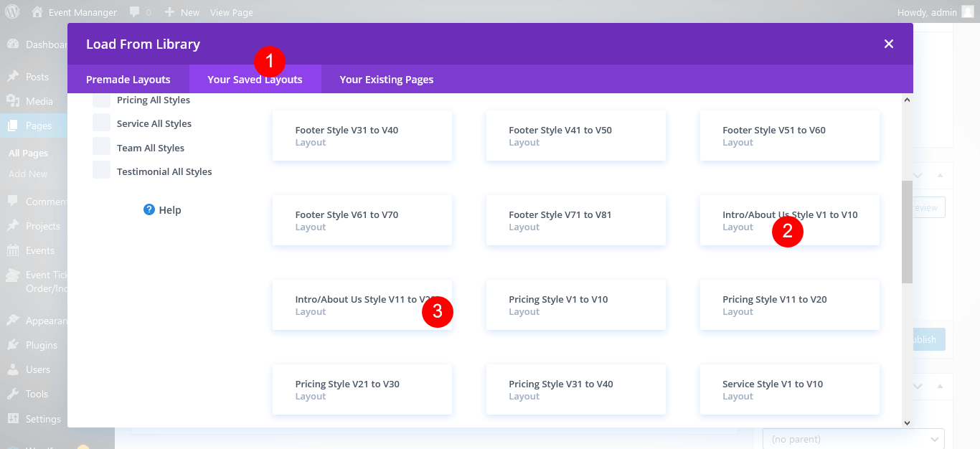Check the Pricing All Styles checkbox
Viewport: 980px width, 449px height.
102,100
